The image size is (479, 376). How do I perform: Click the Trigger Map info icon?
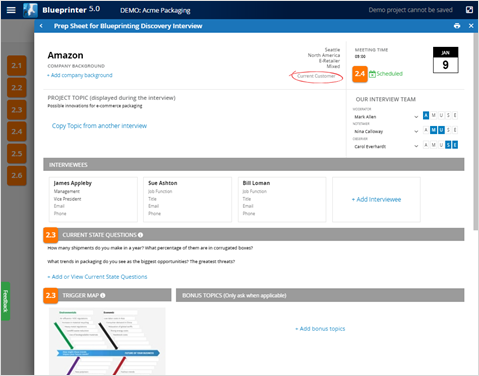(x=103, y=295)
